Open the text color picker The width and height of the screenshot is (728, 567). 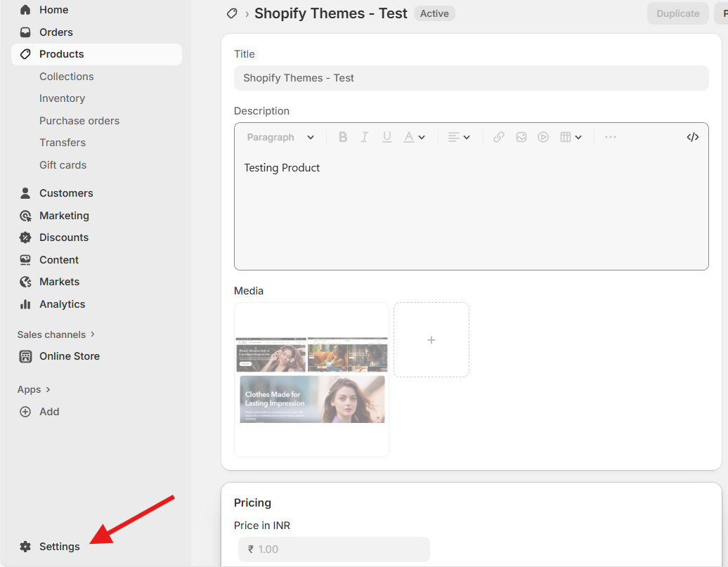tap(414, 137)
